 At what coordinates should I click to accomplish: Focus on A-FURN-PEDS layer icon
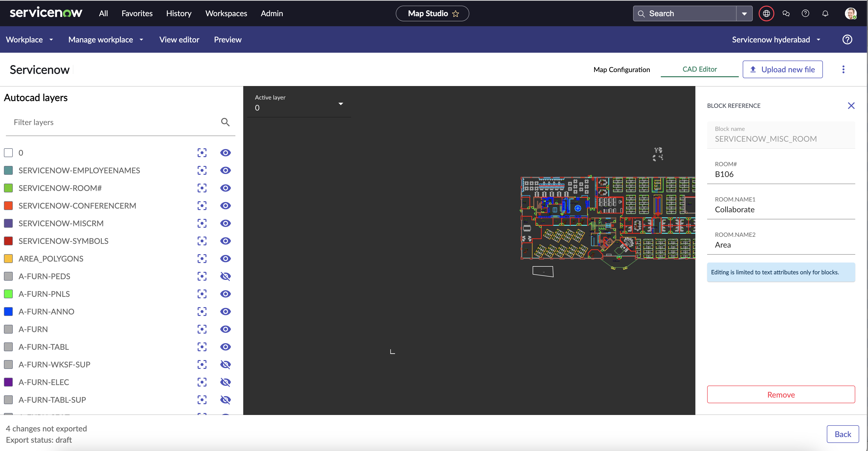(202, 276)
